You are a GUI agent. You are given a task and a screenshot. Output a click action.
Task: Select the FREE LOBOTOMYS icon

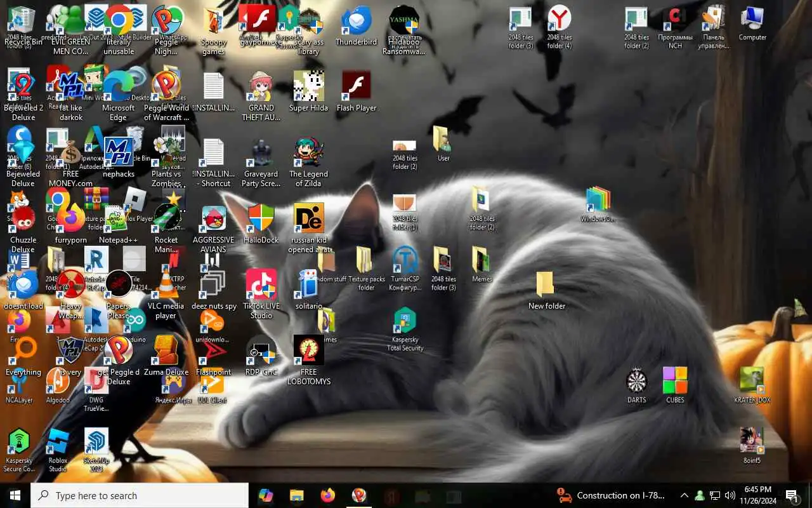click(308, 360)
